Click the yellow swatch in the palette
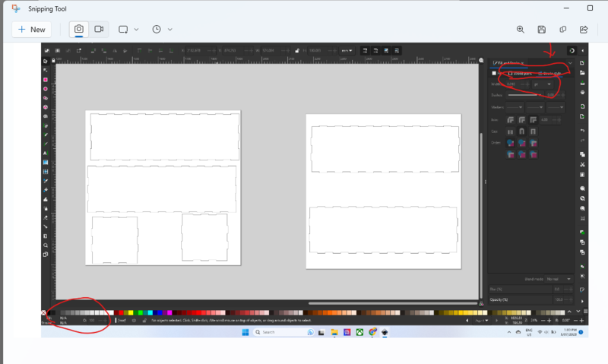This screenshot has width=608, height=364. tap(131, 313)
